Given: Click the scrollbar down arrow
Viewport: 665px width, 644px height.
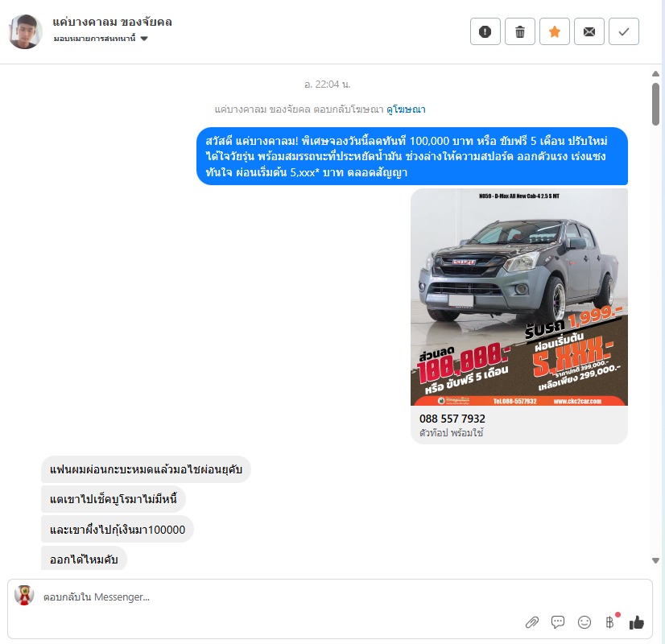Looking at the screenshot, I should 655,560.
